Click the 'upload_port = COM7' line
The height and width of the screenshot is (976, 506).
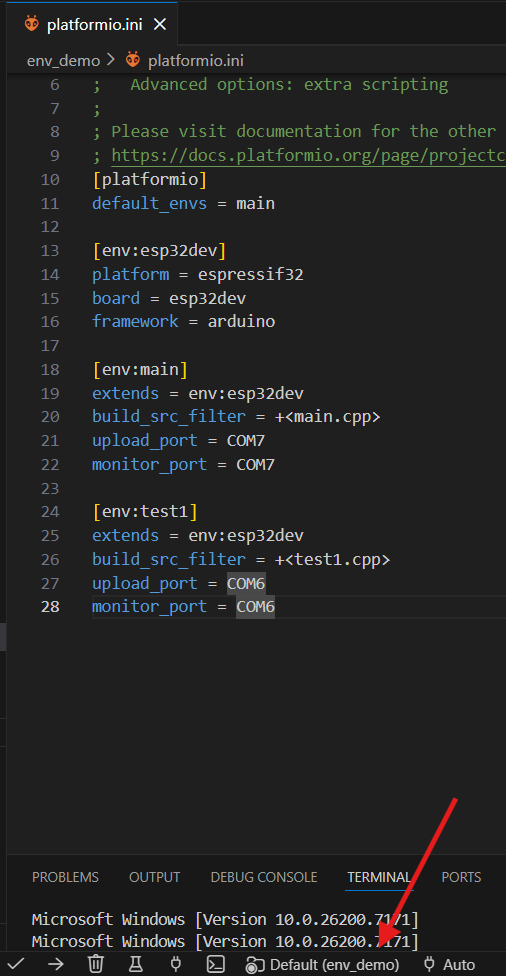(x=179, y=441)
